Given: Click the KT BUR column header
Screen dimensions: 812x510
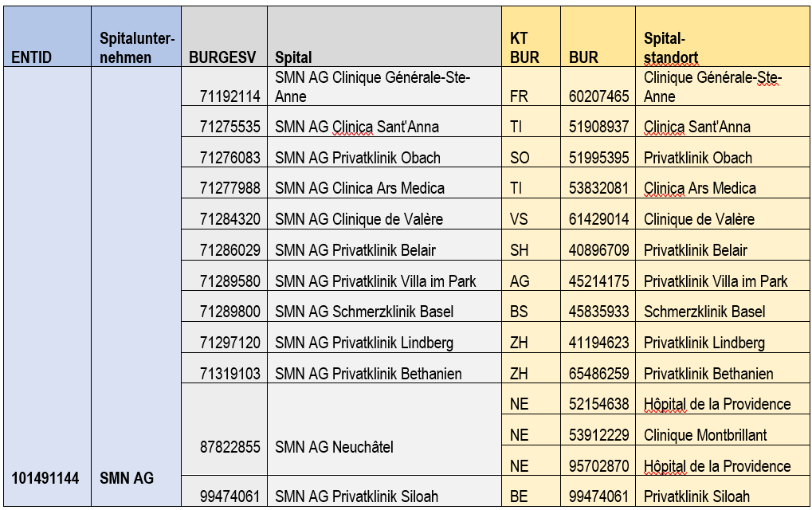Looking at the screenshot, I should point(531,36).
